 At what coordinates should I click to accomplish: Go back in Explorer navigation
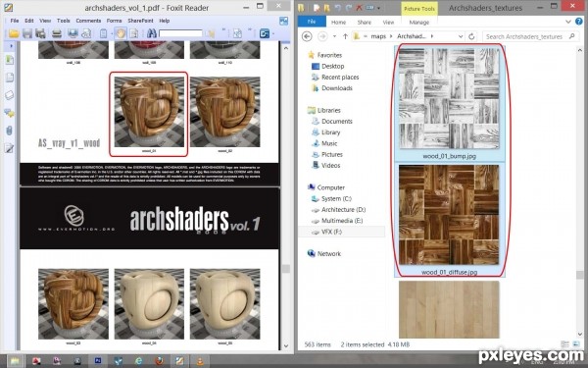307,36
